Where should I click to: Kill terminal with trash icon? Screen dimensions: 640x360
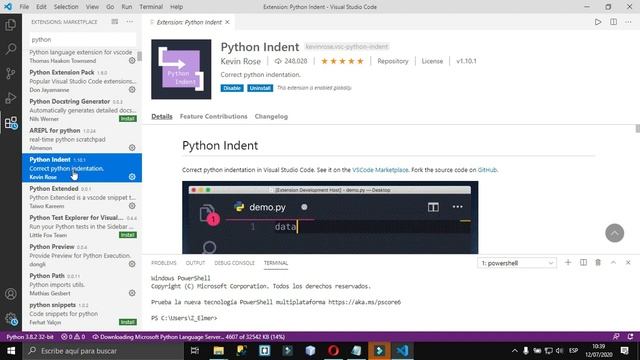click(x=598, y=262)
